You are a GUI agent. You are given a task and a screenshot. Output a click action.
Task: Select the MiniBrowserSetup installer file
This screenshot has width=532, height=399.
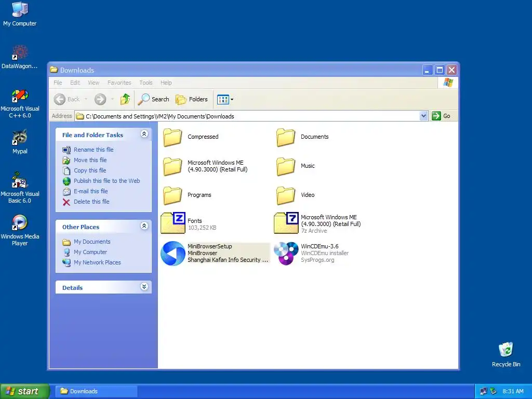point(215,254)
